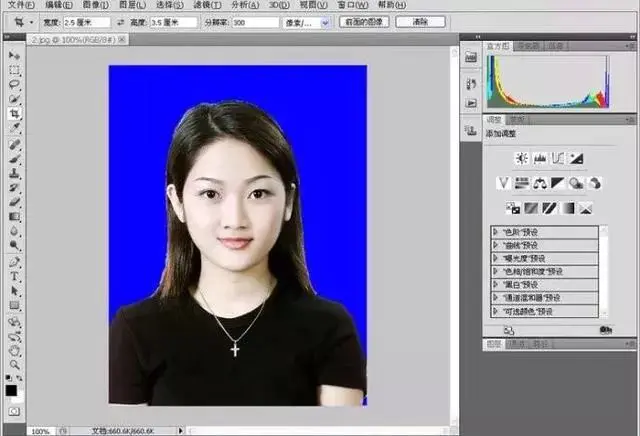Click the 前面的图像 button

[x=363, y=21]
